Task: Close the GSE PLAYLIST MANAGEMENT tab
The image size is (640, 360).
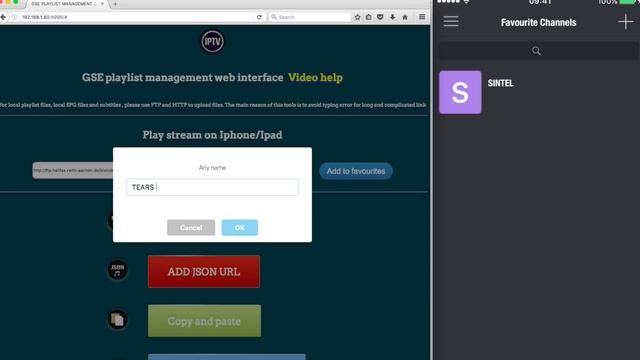Action: click(102, 4)
